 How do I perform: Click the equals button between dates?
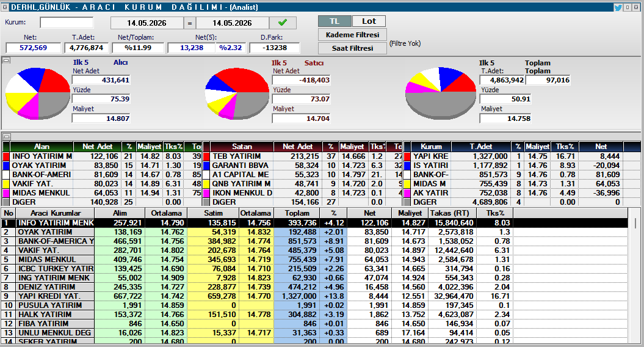coord(189,23)
